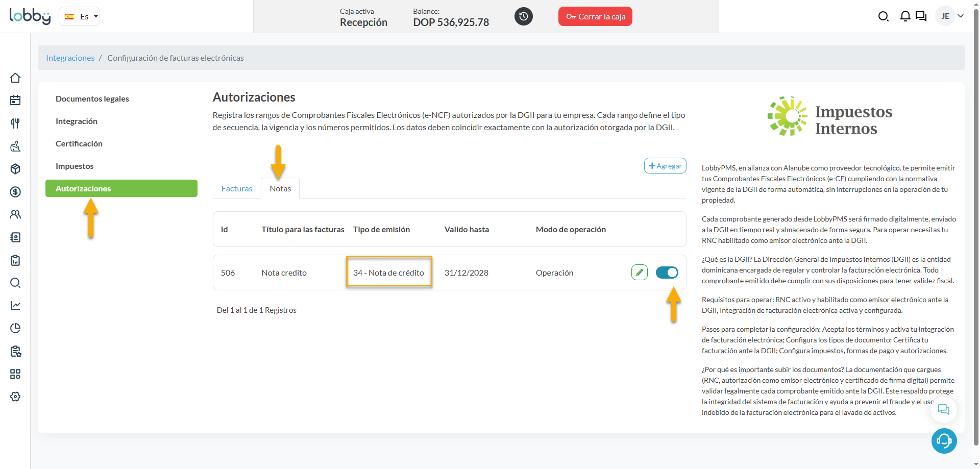Click the 'Tipo de emisión' column header
The width and height of the screenshot is (980, 469).
coord(381,229)
